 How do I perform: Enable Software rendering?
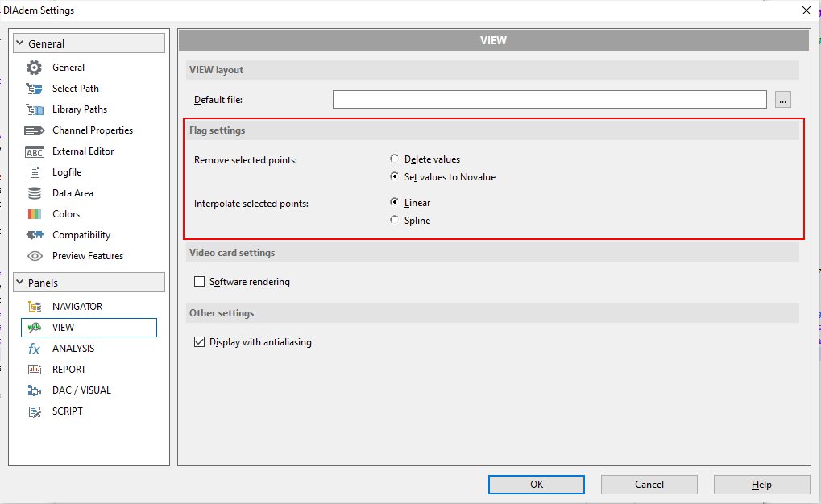coord(199,282)
